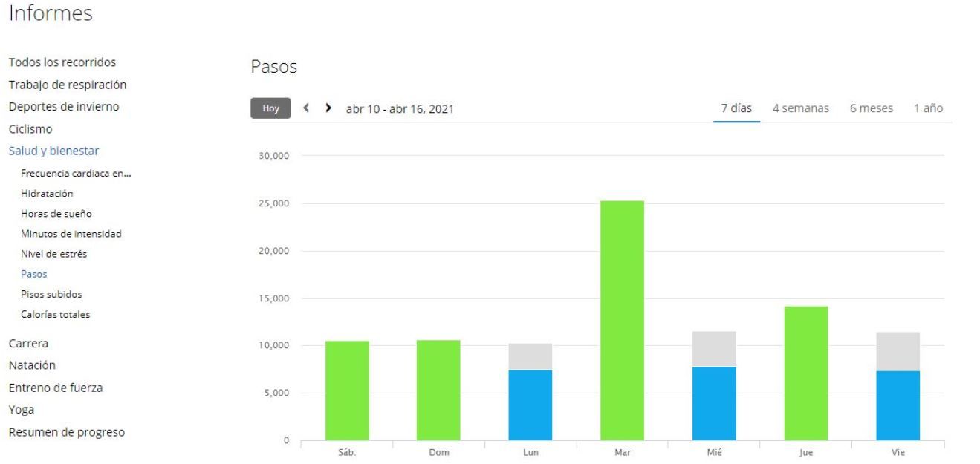Go to previous week arrow
980x464 pixels.
306,108
